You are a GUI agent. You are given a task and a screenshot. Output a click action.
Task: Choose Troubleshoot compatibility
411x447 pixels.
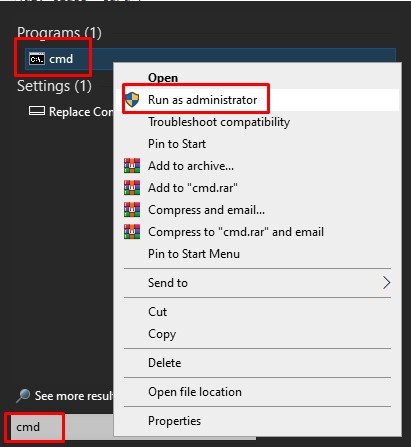[x=219, y=122]
